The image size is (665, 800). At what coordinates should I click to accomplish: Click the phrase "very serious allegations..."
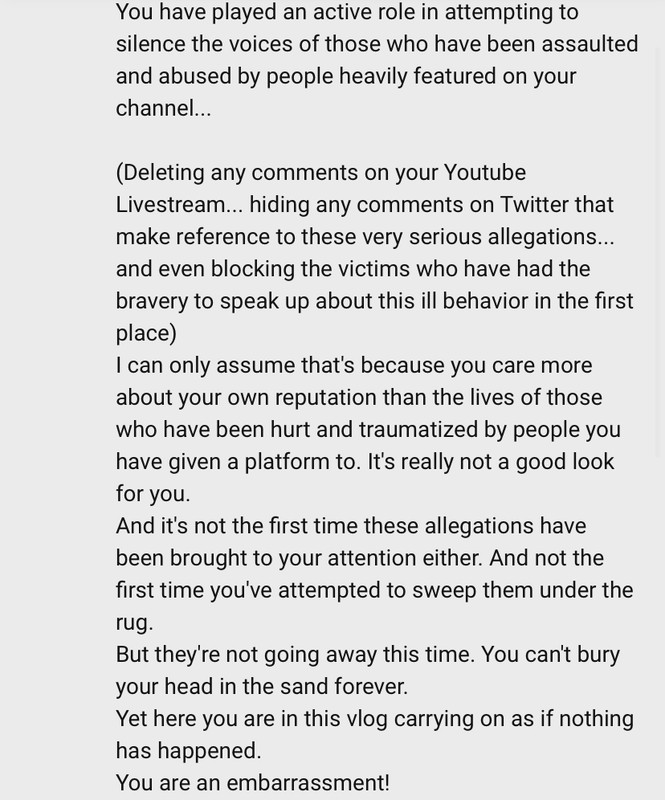488,237
